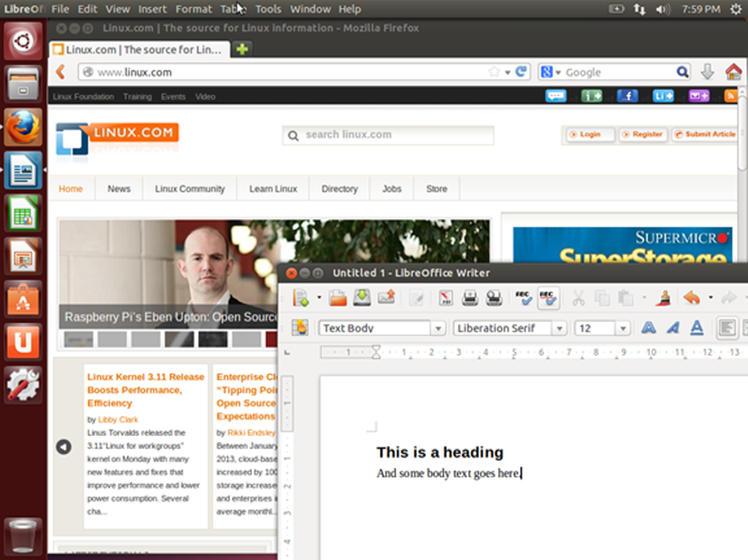Image resolution: width=748 pixels, height=560 pixels.
Task: Go back with Firefox's Back arrow
Action: tap(60, 72)
